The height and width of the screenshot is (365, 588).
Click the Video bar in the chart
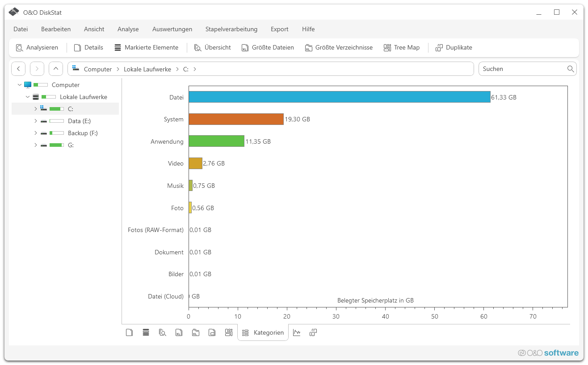pos(196,163)
